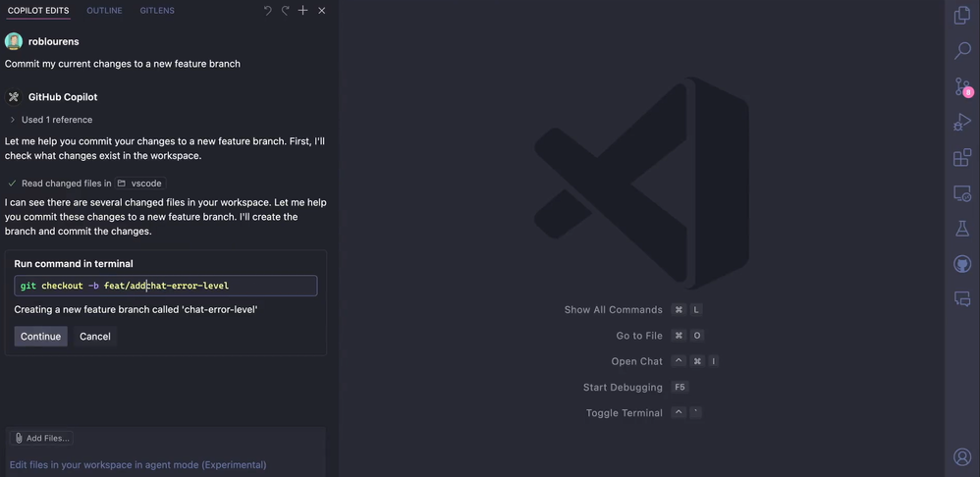Click the Creating a new feature branch text
Image resolution: width=980 pixels, height=477 pixels.
[x=136, y=310]
